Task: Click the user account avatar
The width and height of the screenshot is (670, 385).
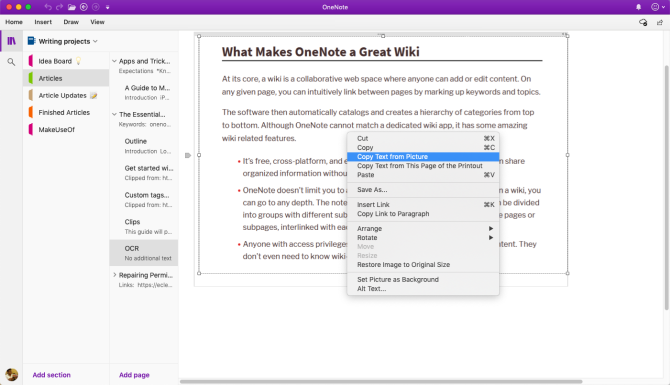Action: [12, 375]
